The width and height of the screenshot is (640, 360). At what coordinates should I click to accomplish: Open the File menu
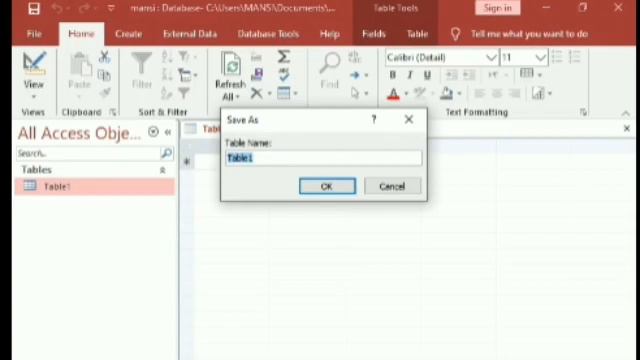point(34,34)
